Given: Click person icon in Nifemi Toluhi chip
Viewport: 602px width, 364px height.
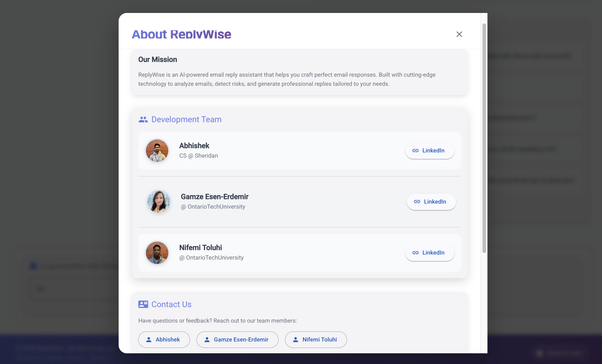Looking at the screenshot, I should tap(295, 340).
